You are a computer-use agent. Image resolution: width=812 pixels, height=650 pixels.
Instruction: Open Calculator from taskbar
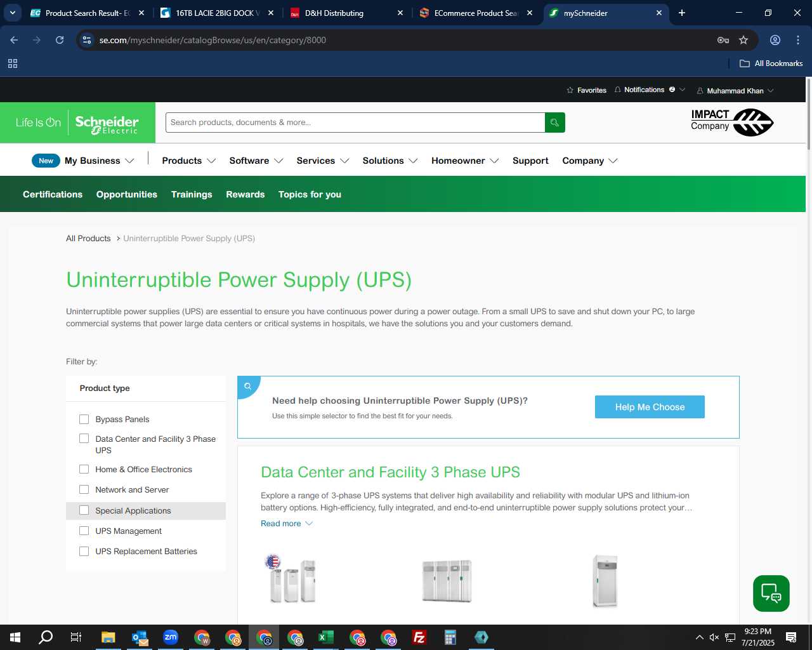coord(450,637)
